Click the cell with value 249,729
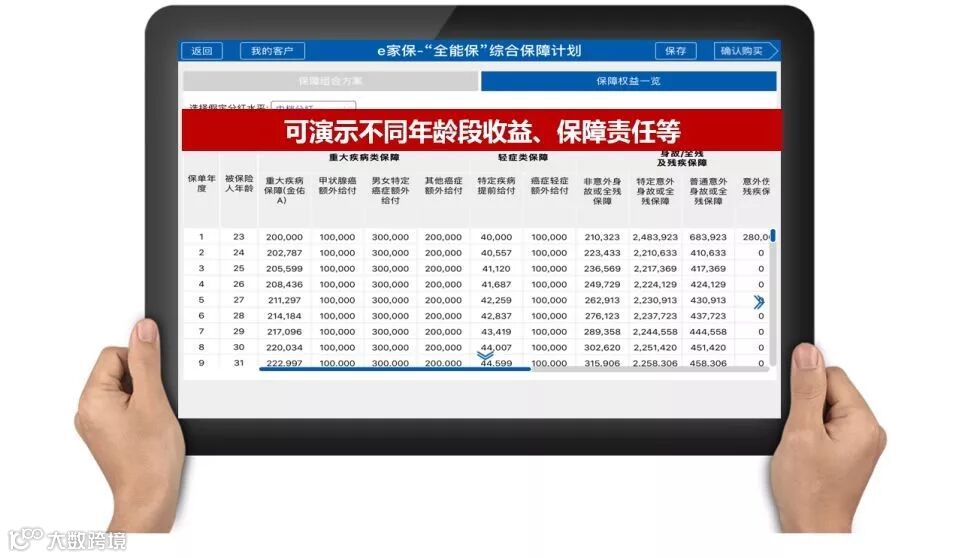 click(602, 285)
